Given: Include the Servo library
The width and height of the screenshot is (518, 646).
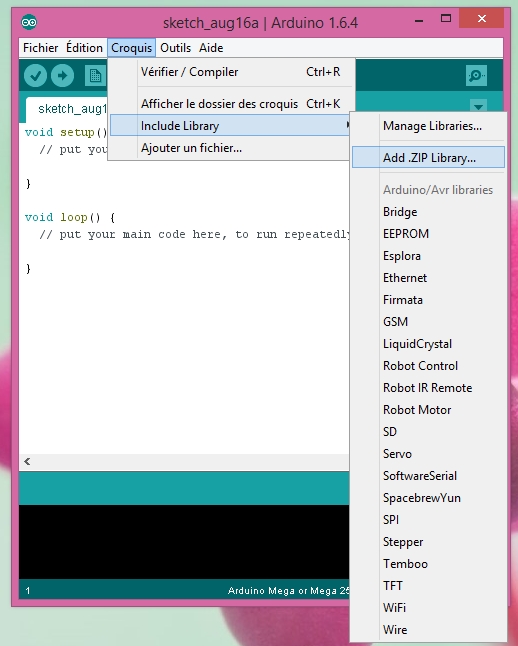Looking at the screenshot, I should pos(428,454).
